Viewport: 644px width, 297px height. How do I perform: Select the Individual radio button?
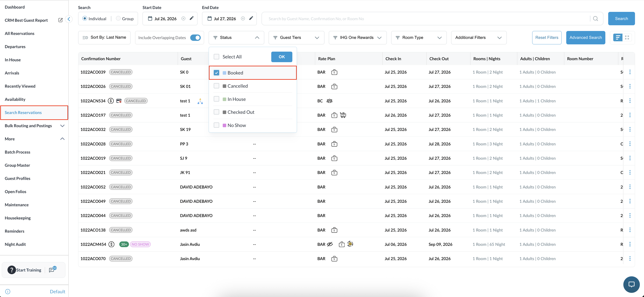85,18
